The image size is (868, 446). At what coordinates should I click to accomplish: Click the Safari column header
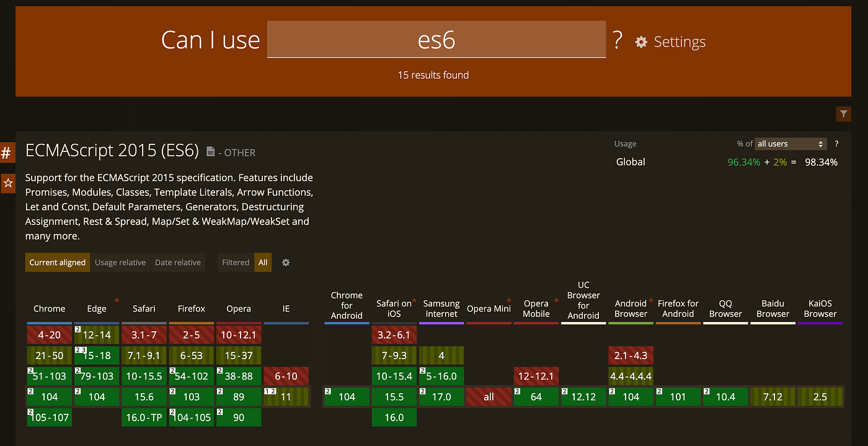coord(144,308)
